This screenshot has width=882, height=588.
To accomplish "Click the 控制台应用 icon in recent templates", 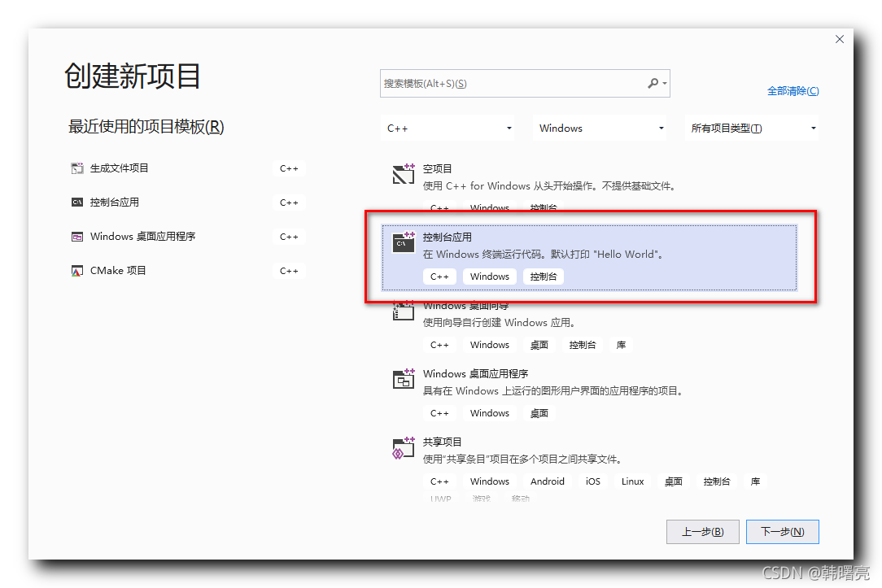I will (x=77, y=202).
